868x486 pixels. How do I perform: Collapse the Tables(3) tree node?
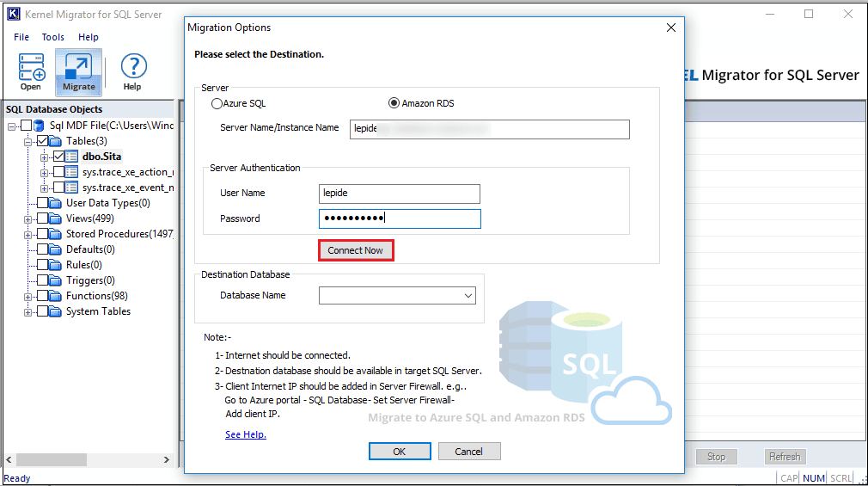28,143
